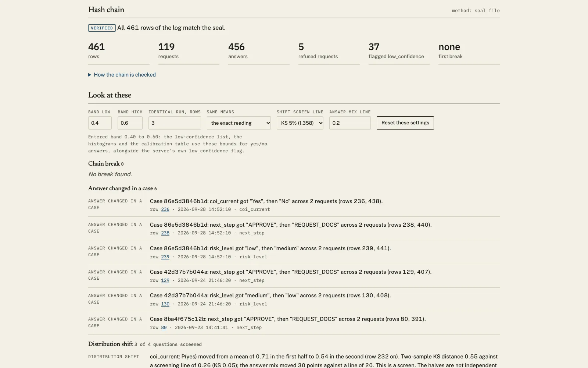Open row 238 link
The image size is (588, 368).
pos(165,233)
